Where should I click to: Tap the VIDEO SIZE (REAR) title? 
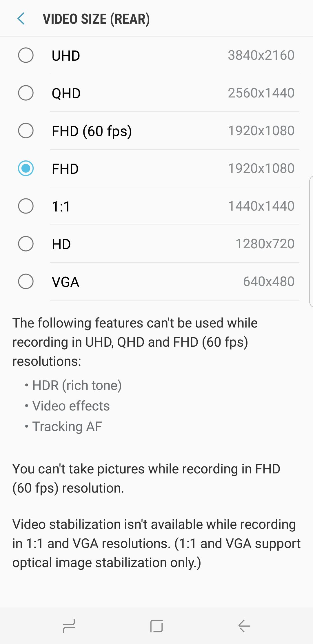click(96, 19)
